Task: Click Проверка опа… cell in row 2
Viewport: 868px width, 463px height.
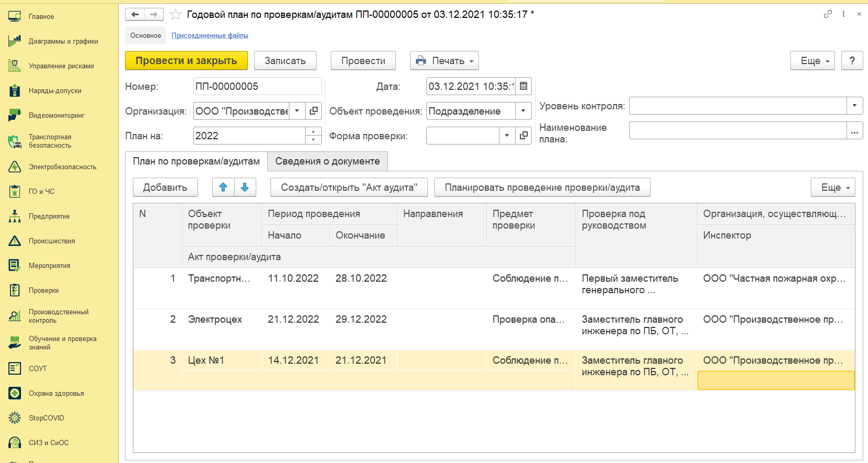Action: [x=531, y=320]
